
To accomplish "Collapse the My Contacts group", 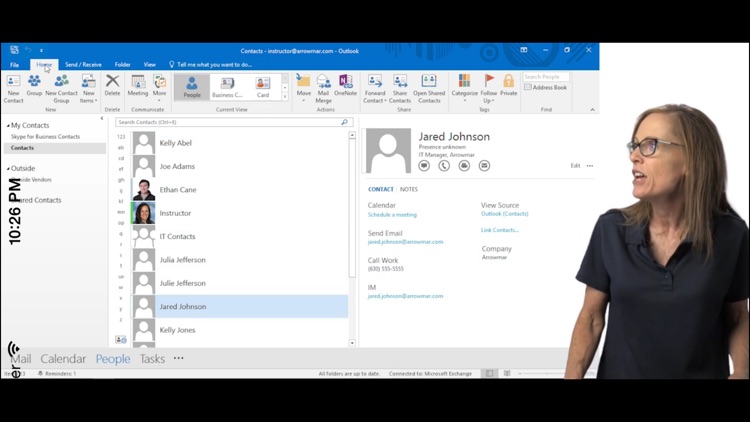I will [8, 125].
